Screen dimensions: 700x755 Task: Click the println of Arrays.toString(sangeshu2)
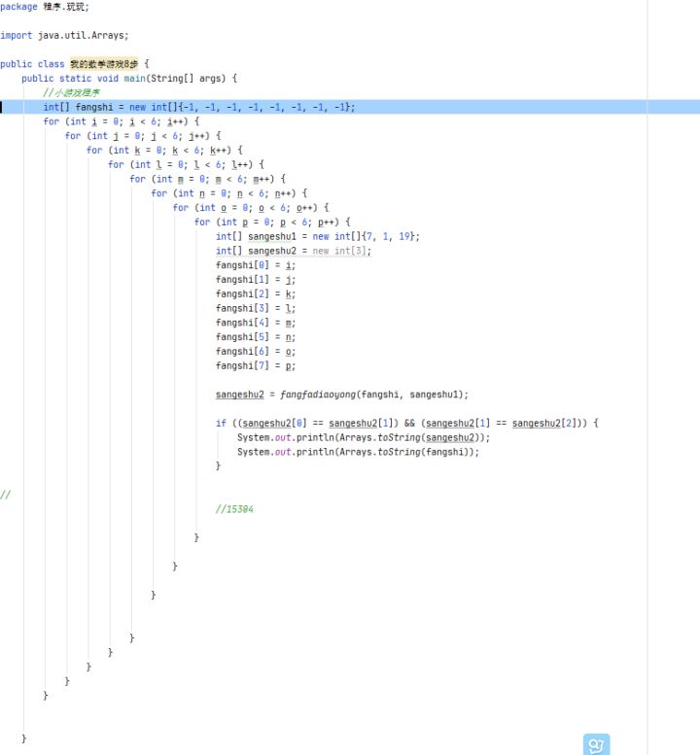tap(363, 437)
